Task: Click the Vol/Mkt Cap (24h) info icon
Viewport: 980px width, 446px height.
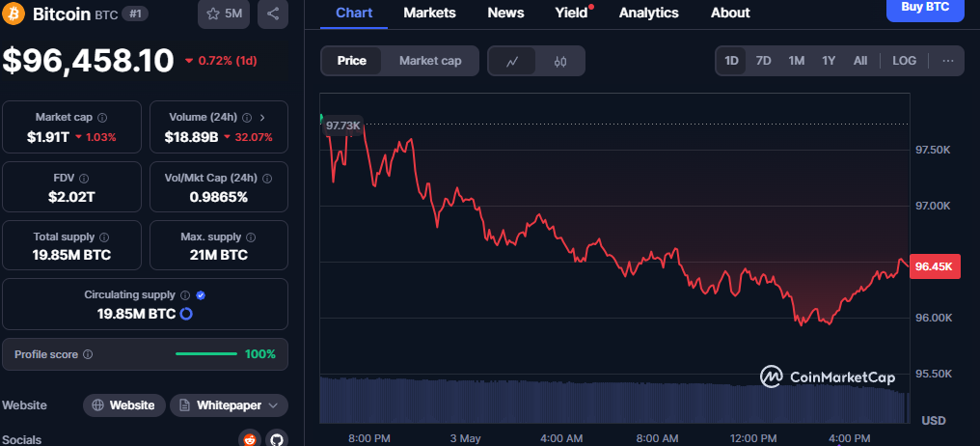Action: click(x=267, y=178)
